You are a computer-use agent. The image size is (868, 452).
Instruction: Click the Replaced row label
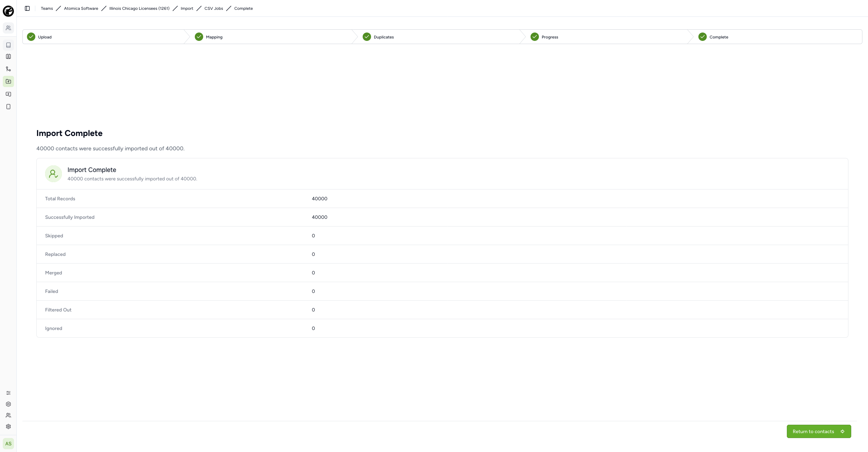(55, 254)
